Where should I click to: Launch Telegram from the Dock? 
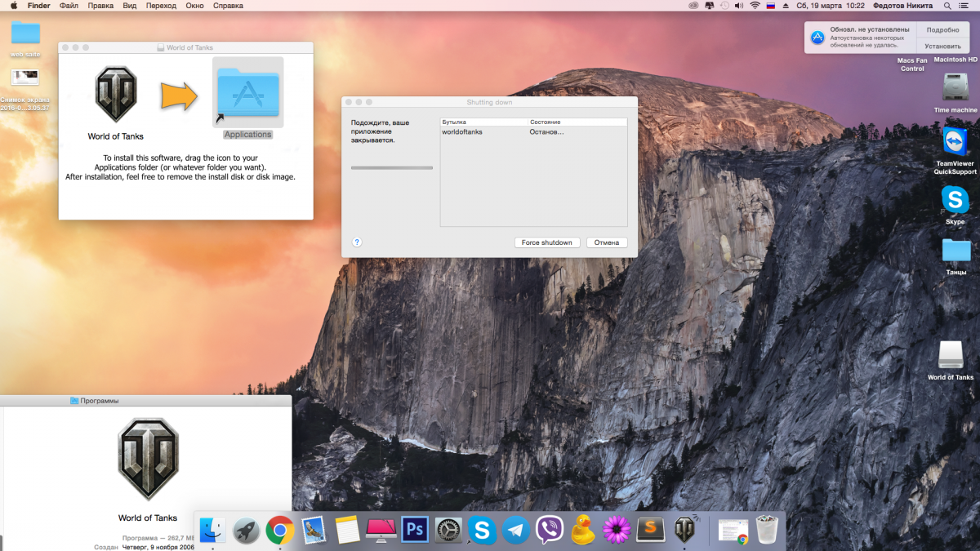[516, 530]
